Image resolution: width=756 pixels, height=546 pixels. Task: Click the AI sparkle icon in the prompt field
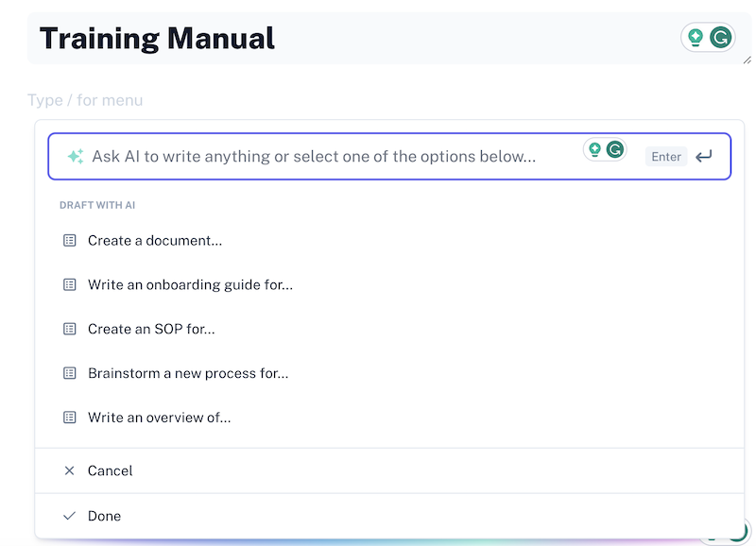pos(75,156)
